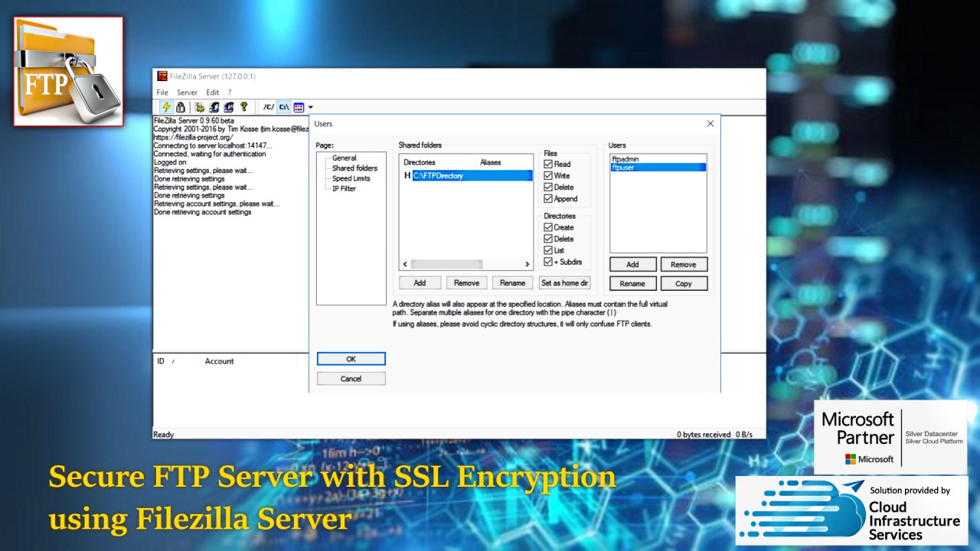Image resolution: width=980 pixels, height=551 pixels.
Task: Click the padlock lock server icon
Action: pyautogui.click(x=181, y=107)
